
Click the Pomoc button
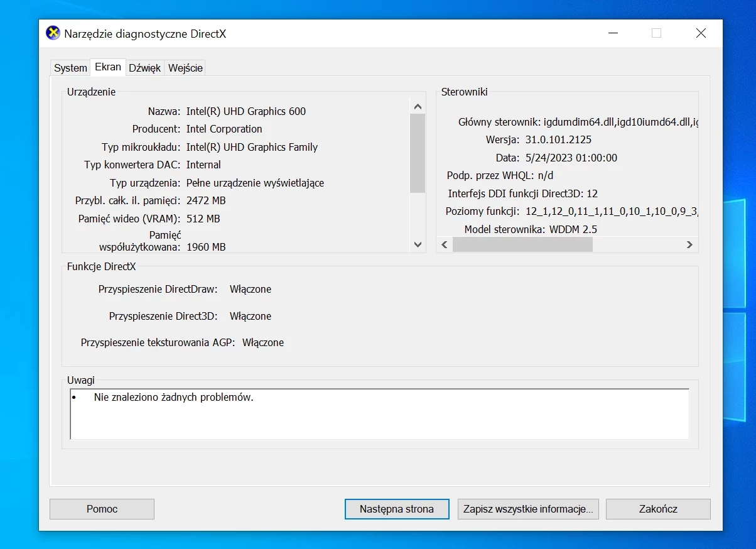pos(101,509)
